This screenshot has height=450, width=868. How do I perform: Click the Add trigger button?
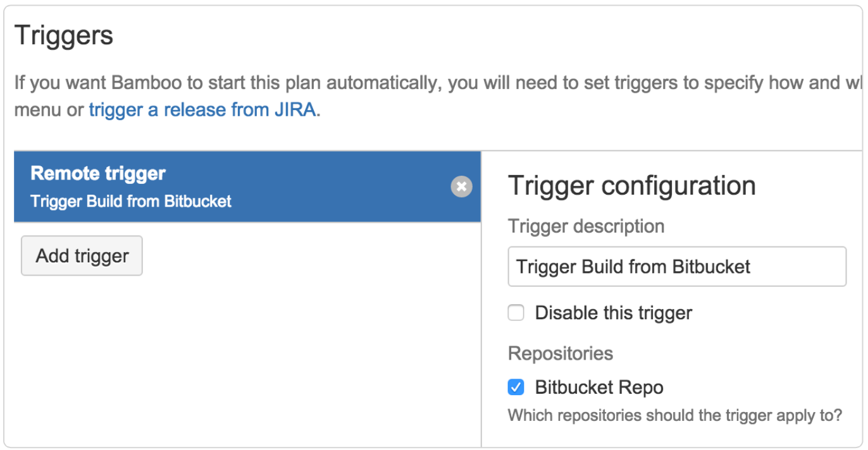tap(82, 256)
